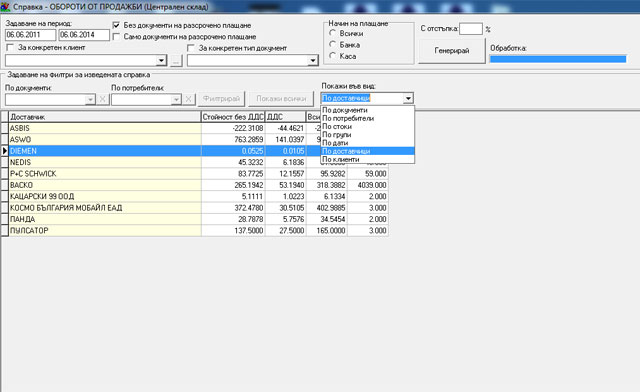Click the Доставчик column header

(x=105, y=117)
